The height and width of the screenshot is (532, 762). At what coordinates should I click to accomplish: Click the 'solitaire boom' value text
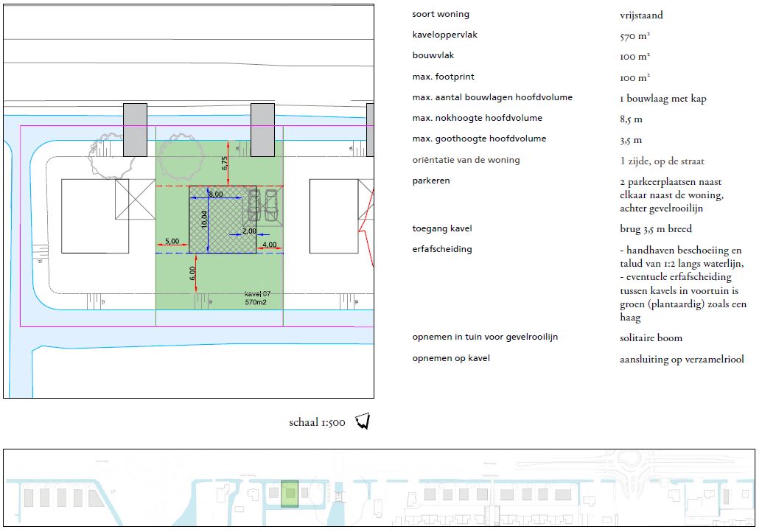click(x=651, y=338)
